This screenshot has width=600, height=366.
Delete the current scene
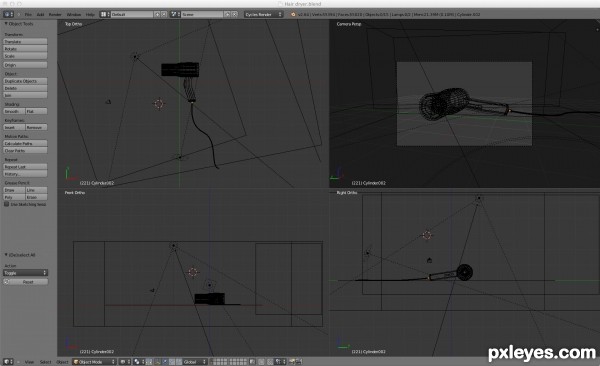click(x=234, y=15)
